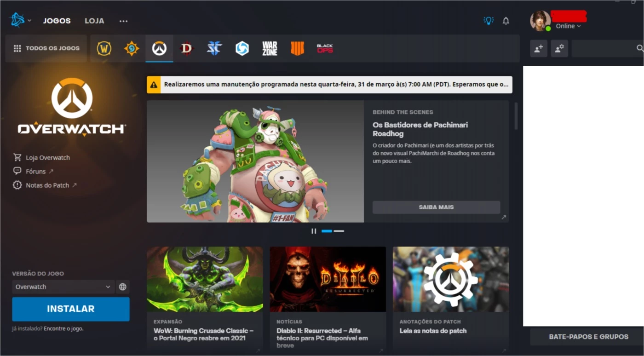This screenshot has width=644, height=356.
Task: Open the Battle.net logo menu
Action: (x=20, y=20)
